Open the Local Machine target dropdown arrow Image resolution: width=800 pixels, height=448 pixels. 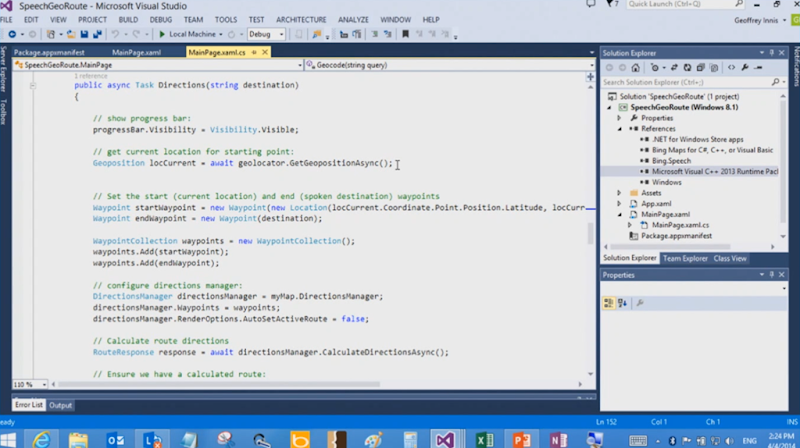click(221, 35)
